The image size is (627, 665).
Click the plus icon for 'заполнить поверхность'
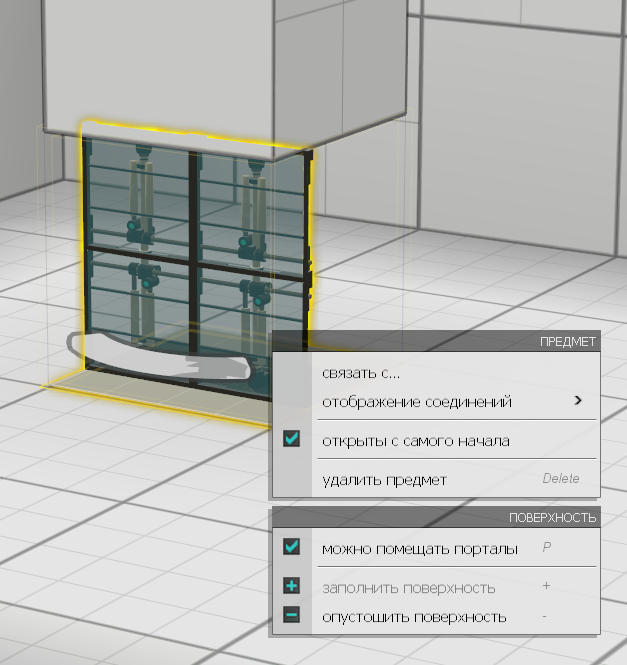pyautogui.click(x=291, y=586)
